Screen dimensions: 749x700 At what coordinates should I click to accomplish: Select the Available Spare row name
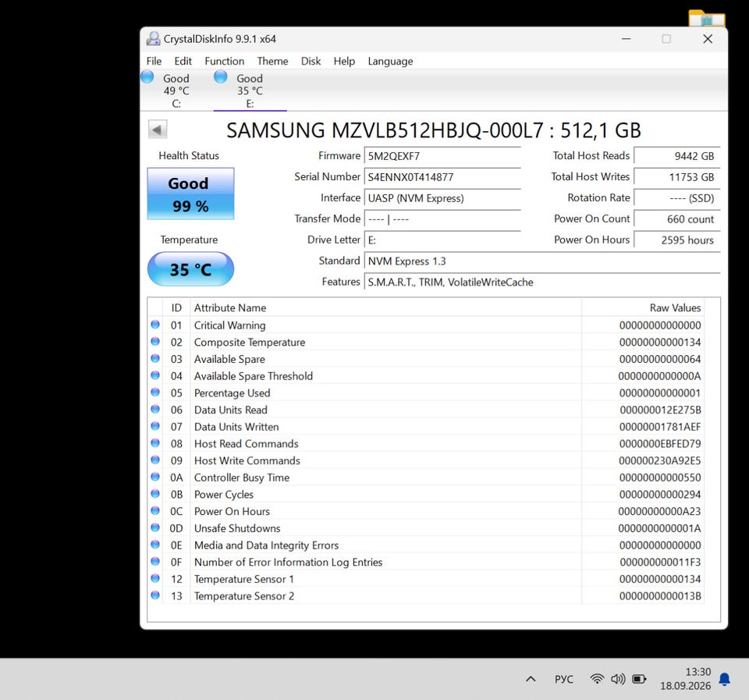pos(229,359)
